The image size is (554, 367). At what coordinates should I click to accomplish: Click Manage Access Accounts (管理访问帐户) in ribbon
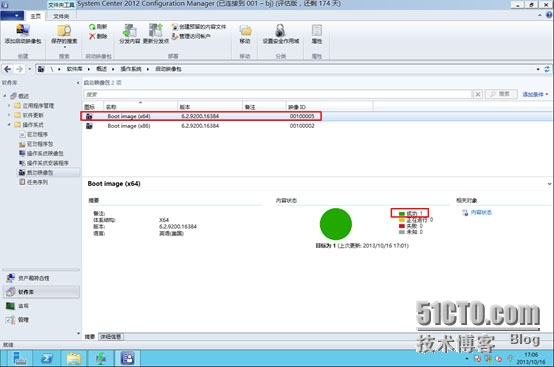coord(191,36)
